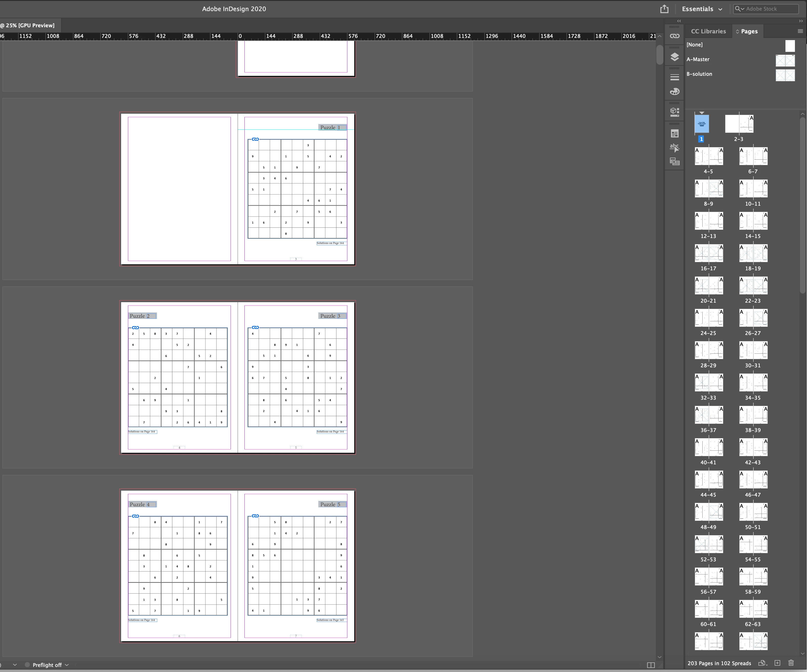Open the Essentials workspace dropdown
The height and width of the screenshot is (672, 807).
702,9
